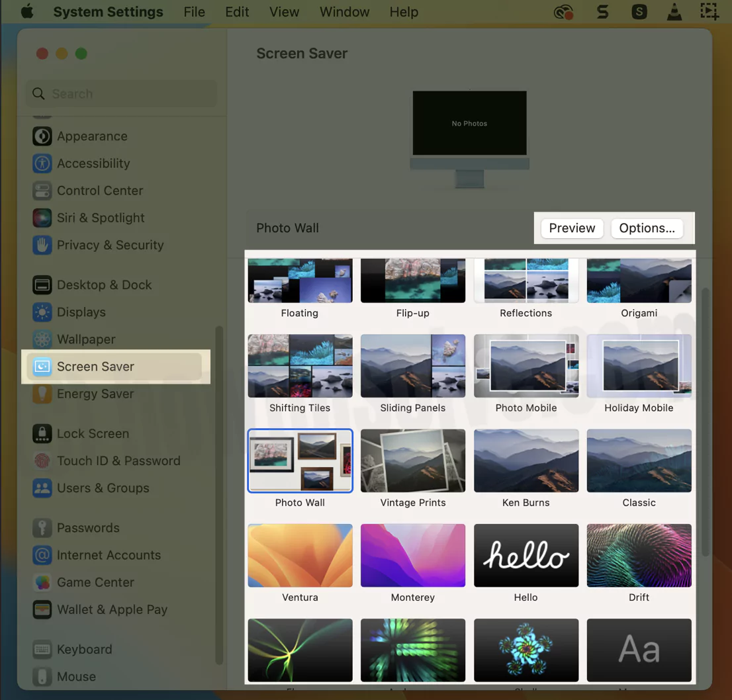Viewport: 732px width, 700px height.
Task: Choose Vintage Prints screen saver
Action: pyautogui.click(x=413, y=460)
